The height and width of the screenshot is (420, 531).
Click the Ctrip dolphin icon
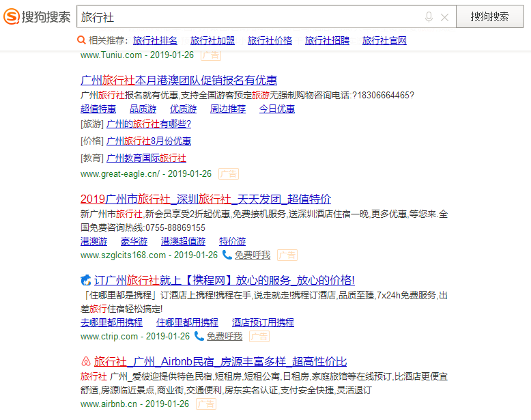pyautogui.click(x=86, y=280)
